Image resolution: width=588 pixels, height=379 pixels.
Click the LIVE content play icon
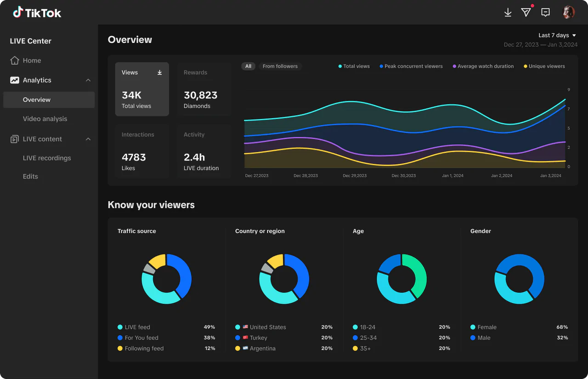click(15, 139)
